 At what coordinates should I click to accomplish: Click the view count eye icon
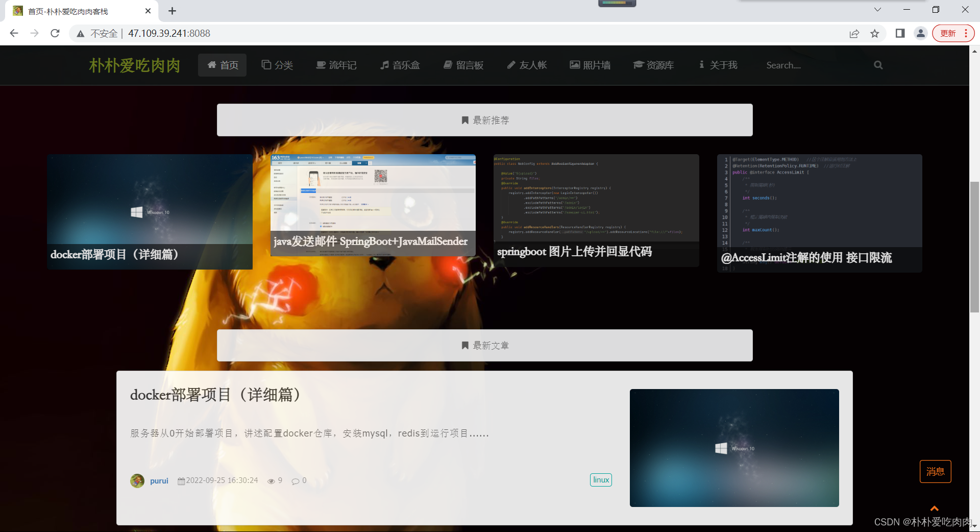271,481
